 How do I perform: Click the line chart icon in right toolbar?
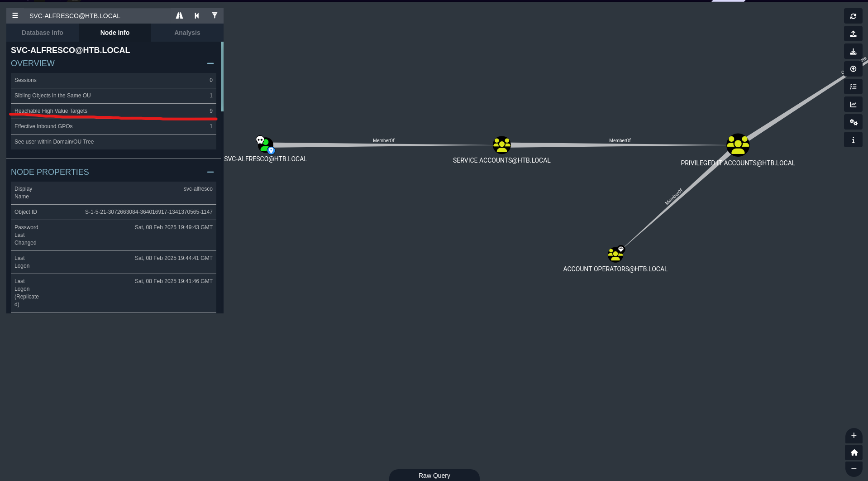tap(853, 105)
